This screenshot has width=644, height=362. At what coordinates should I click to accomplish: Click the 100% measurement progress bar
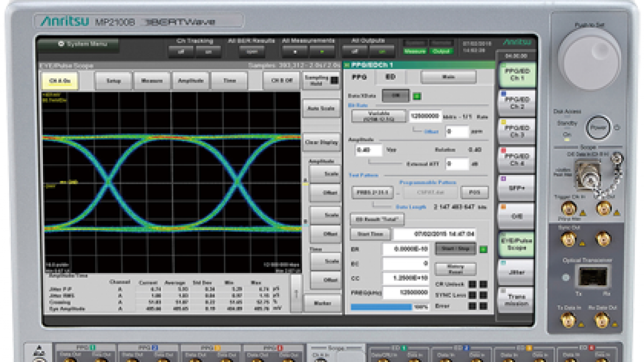(390, 307)
